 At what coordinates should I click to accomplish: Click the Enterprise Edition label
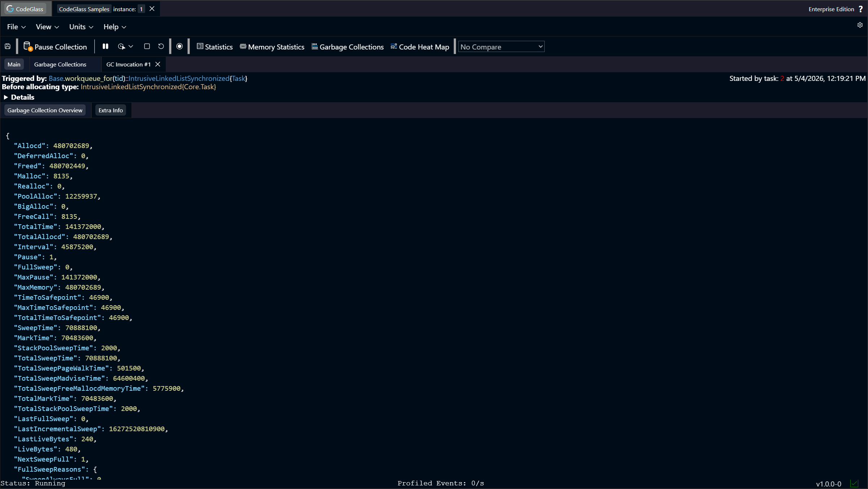click(x=831, y=9)
